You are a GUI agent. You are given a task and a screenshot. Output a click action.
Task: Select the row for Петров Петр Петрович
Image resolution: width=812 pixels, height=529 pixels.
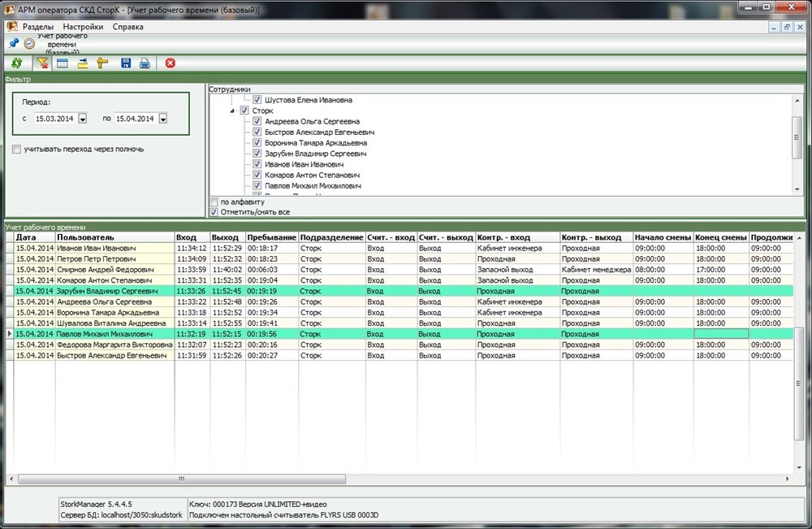pyautogui.click(x=404, y=259)
